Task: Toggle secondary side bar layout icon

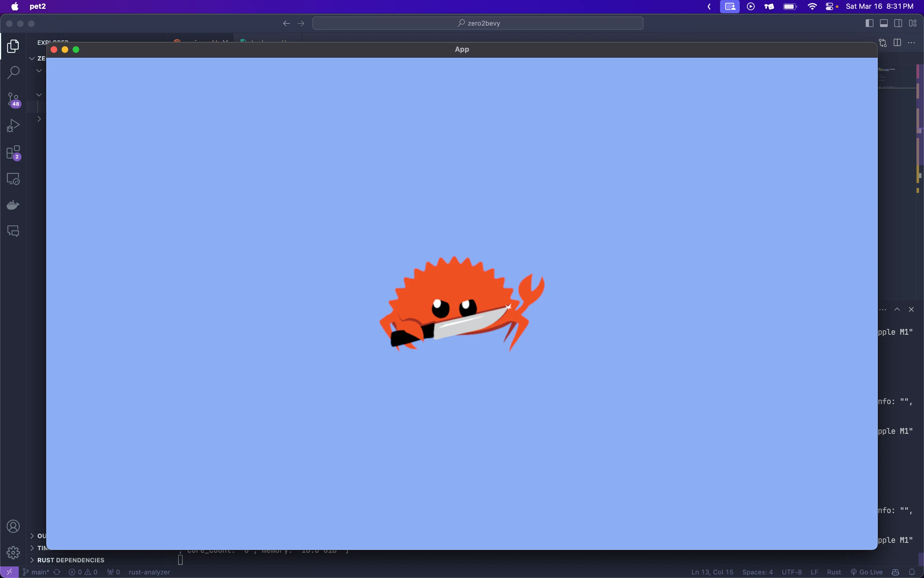Action: point(898,23)
